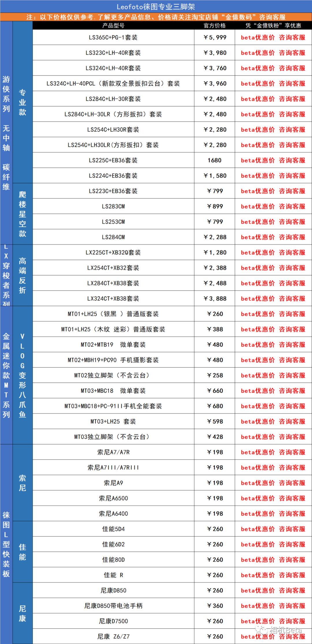Click the ￥2,288 price cell

(x=215, y=237)
